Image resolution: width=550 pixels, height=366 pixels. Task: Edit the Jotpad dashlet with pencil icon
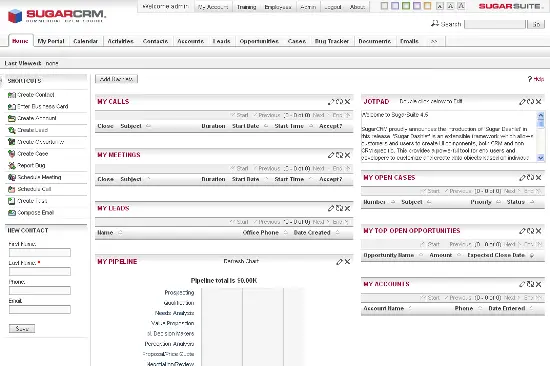coord(522,102)
